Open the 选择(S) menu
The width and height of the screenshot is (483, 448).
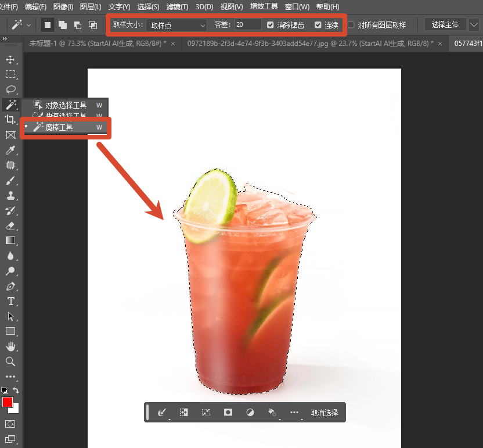click(148, 7)
